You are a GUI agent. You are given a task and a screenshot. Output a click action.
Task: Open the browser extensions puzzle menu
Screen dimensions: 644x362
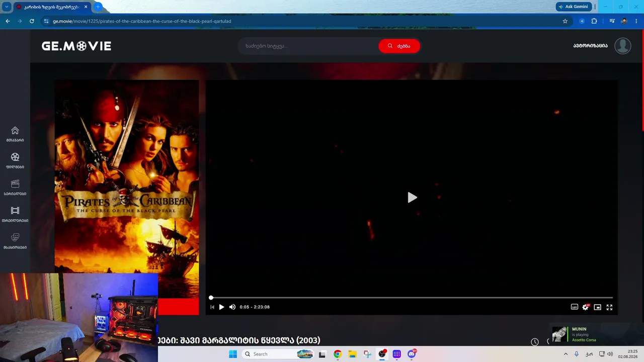(594, 21)
